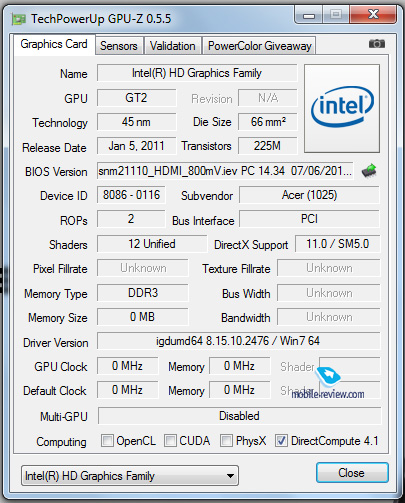Select the PowerColor Giveaway tab
Image resolution: width=405 pixels, height=503 pixels.
(x=259, y=46)
